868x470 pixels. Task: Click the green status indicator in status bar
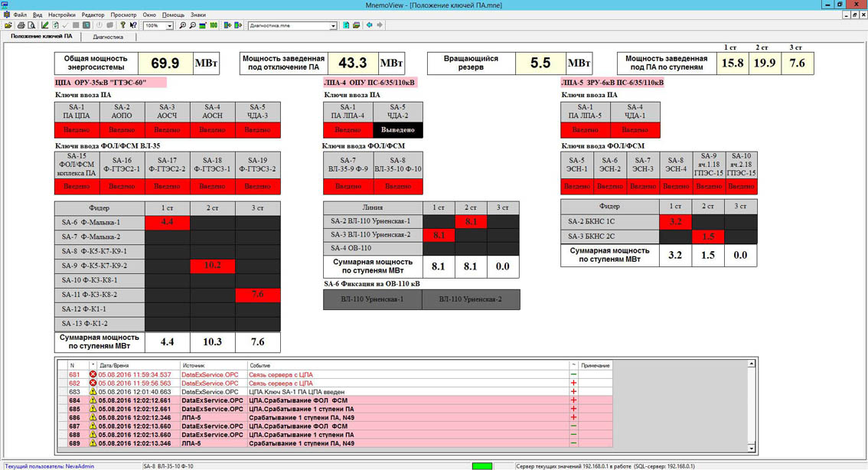point(481,466)
